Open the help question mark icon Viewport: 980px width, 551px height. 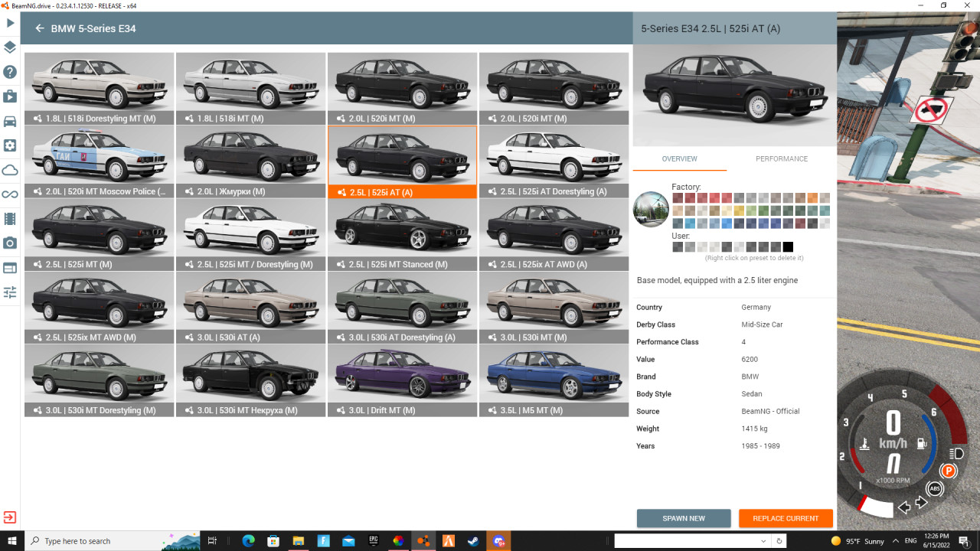pyautogui.click(x=10, y=72)
